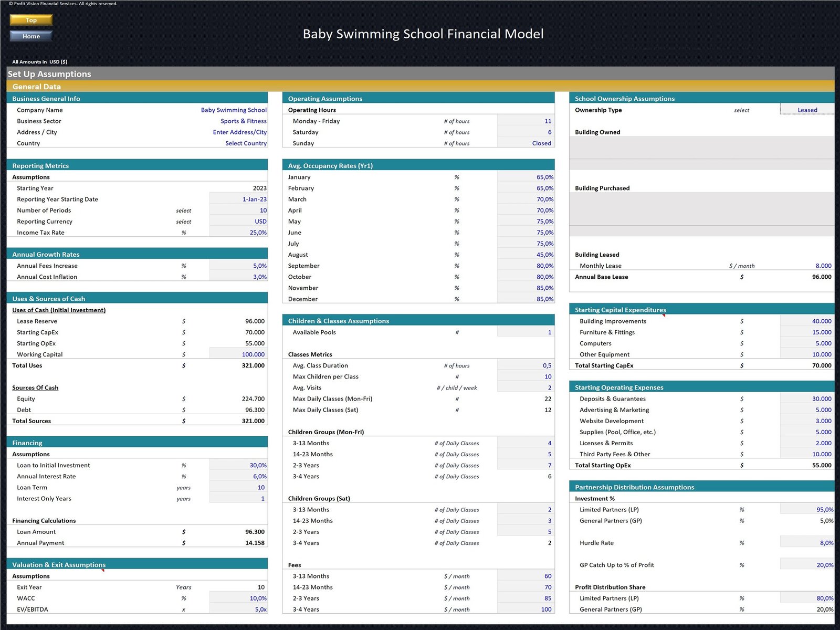Screen dimensions: 840x630
Task: Open the Reporting Currency cell showing USD
Action: tap(239, 222)
